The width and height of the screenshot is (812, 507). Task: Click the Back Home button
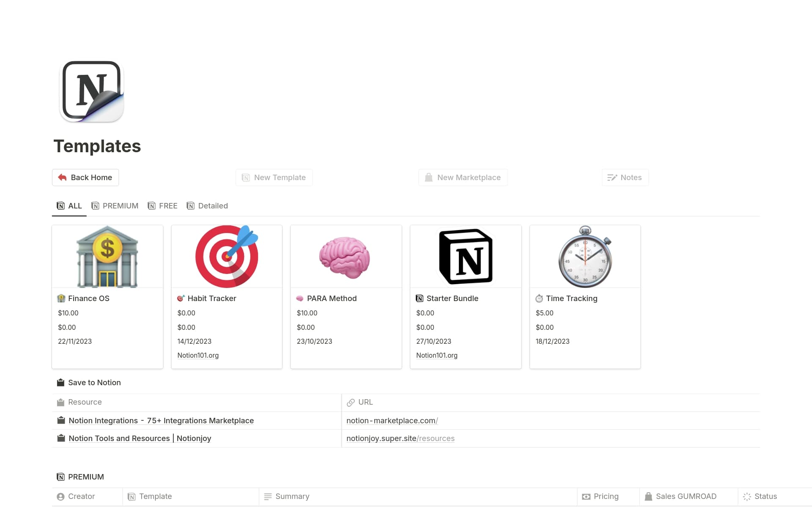click(x=85, y=178)
